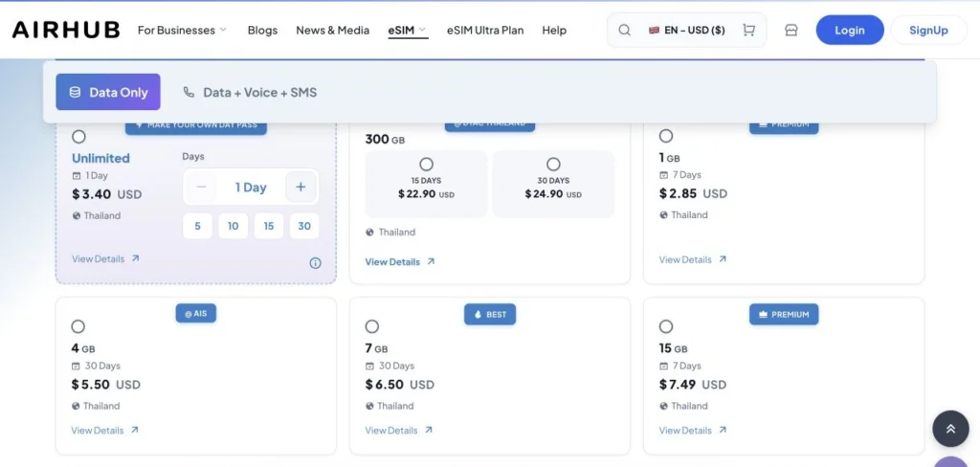Screen dimensions: 980x467
Task: Click the PREMIUM badge on 15 GB card
Action: [x=784, y=315]
